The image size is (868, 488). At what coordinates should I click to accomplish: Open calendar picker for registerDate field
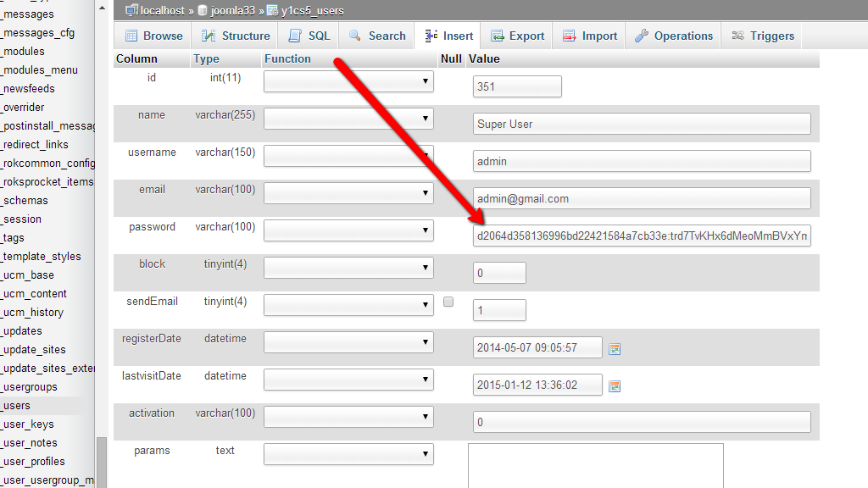(x=615, y=349)
